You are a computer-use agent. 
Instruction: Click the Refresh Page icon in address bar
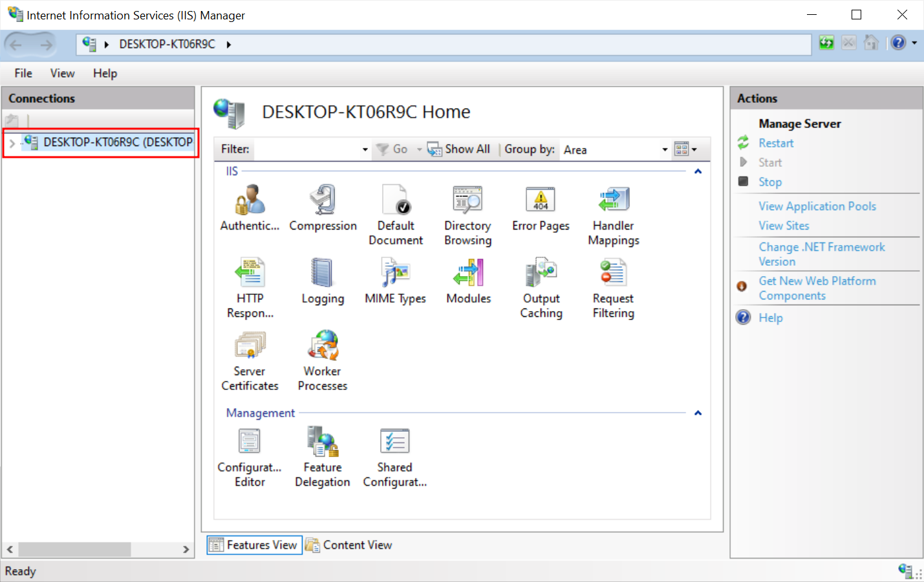826,43
